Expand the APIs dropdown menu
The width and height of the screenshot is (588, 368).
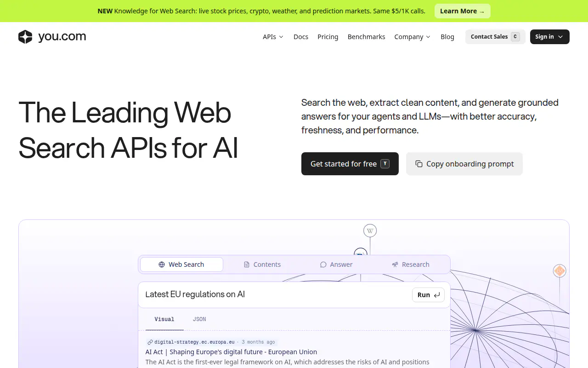(x=273, y=37)
